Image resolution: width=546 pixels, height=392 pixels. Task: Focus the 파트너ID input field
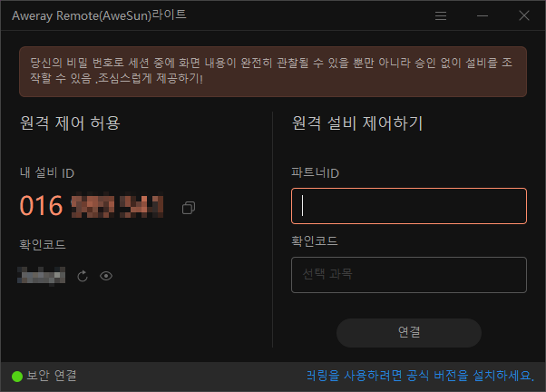pos(409,206)
